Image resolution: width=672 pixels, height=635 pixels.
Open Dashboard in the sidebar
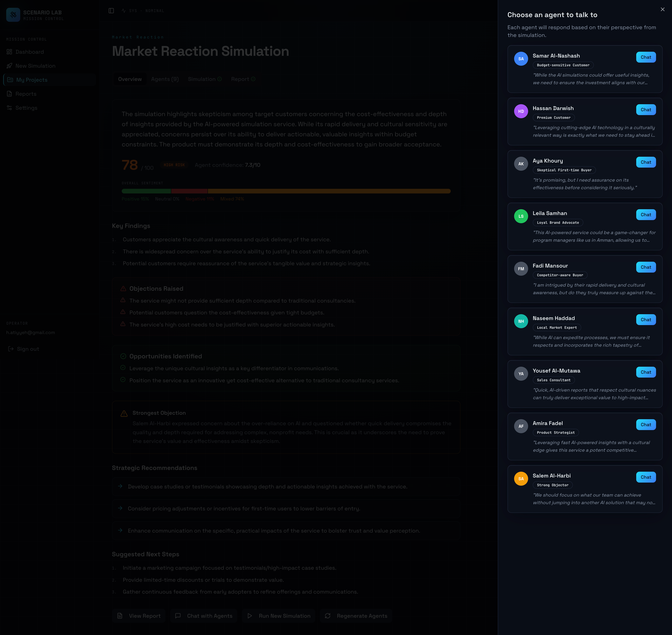click(x=49, y=52)
